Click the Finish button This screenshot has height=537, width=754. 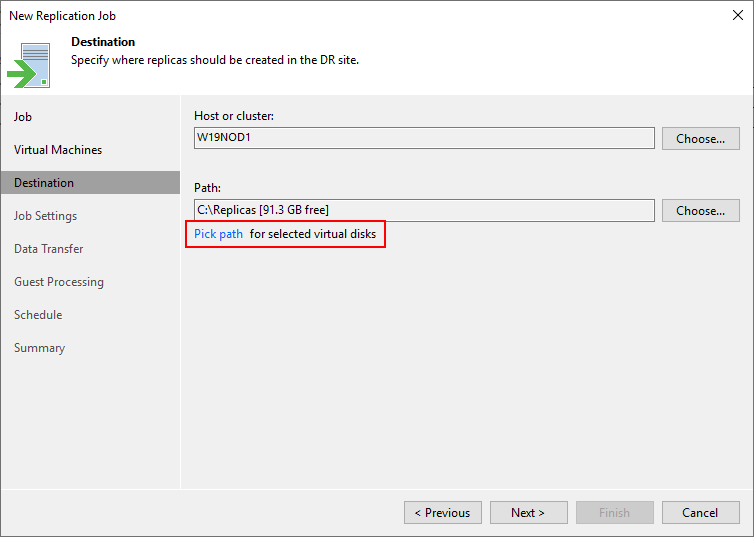[615, 512]
